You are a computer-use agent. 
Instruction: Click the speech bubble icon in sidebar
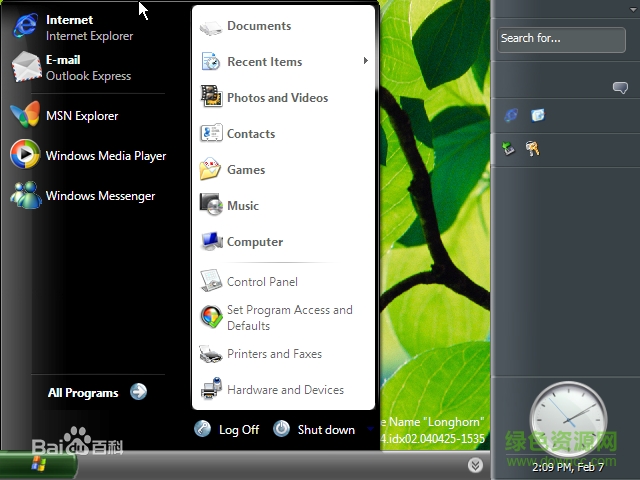coord(620,88)
